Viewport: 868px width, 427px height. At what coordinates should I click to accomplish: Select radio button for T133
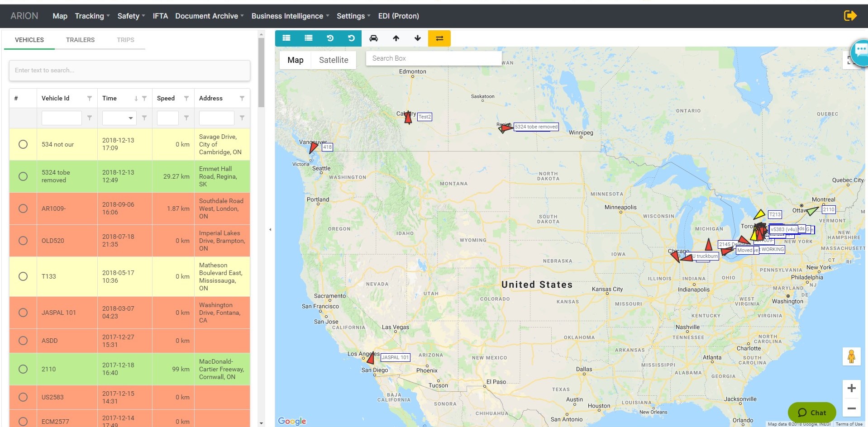[23, 276]
